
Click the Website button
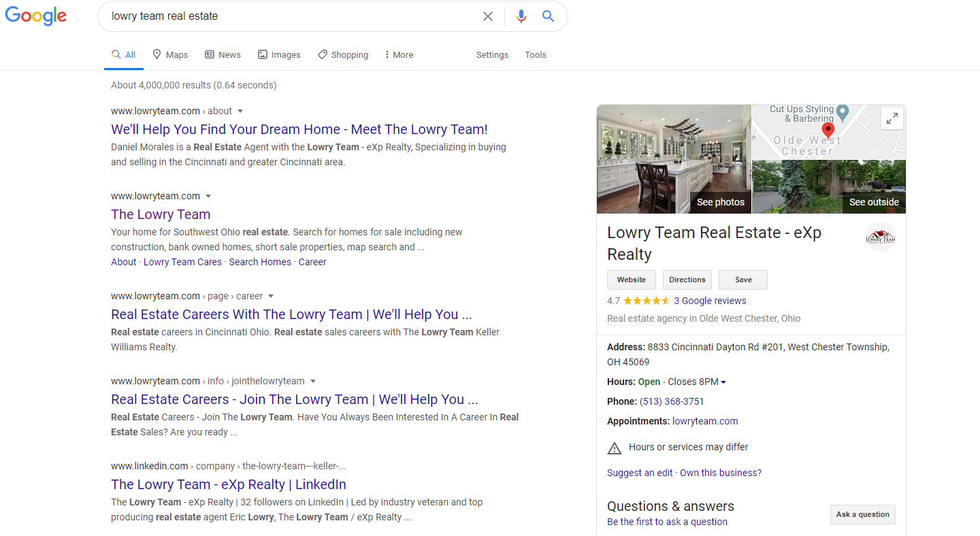(632, 280)
